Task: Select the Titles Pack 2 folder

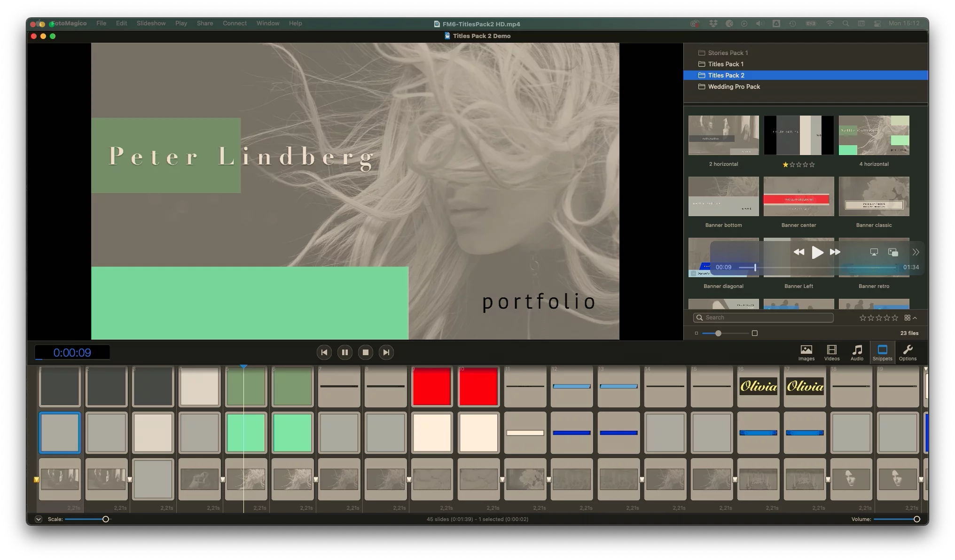Action: (x=806, y=75)
